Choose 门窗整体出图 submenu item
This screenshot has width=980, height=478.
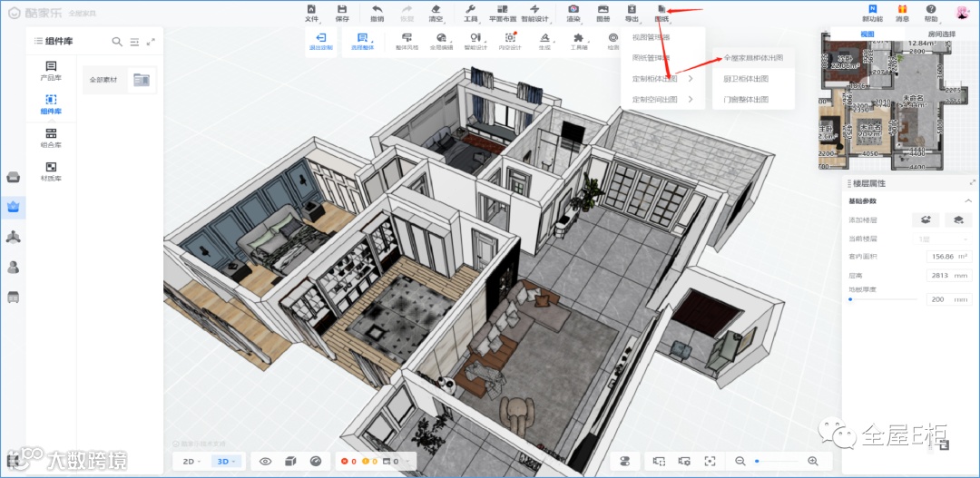click(x=753, y=100)
